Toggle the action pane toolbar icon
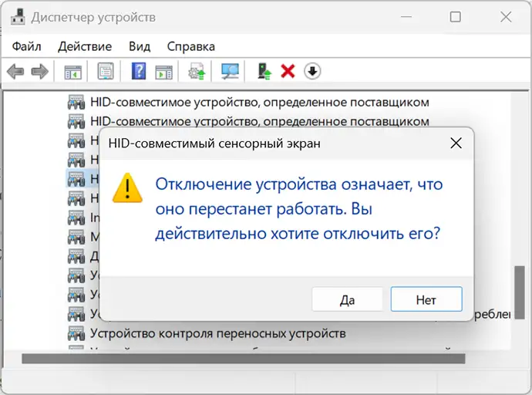Screen dimensions: 532x395 click(x=163, y=72)
